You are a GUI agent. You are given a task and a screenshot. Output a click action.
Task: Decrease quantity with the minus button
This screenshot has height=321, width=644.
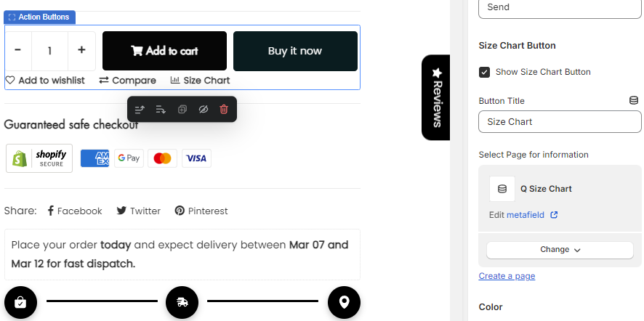tap(18, 51)
